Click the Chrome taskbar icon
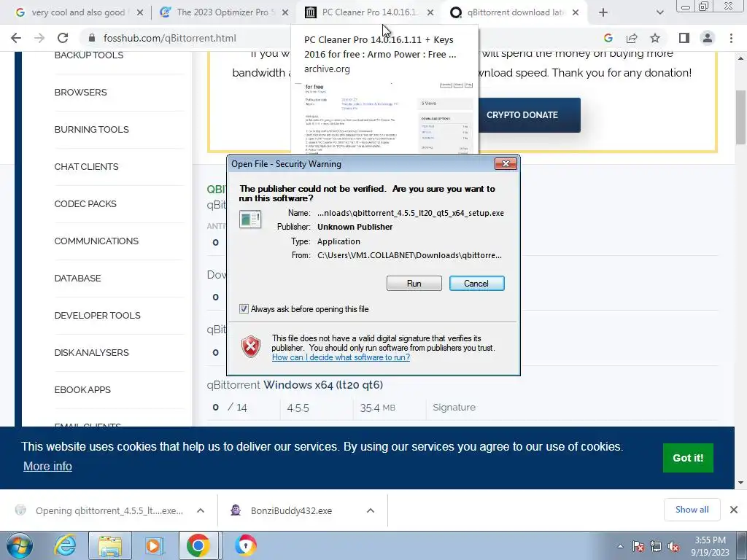 (x=198, y=545)
